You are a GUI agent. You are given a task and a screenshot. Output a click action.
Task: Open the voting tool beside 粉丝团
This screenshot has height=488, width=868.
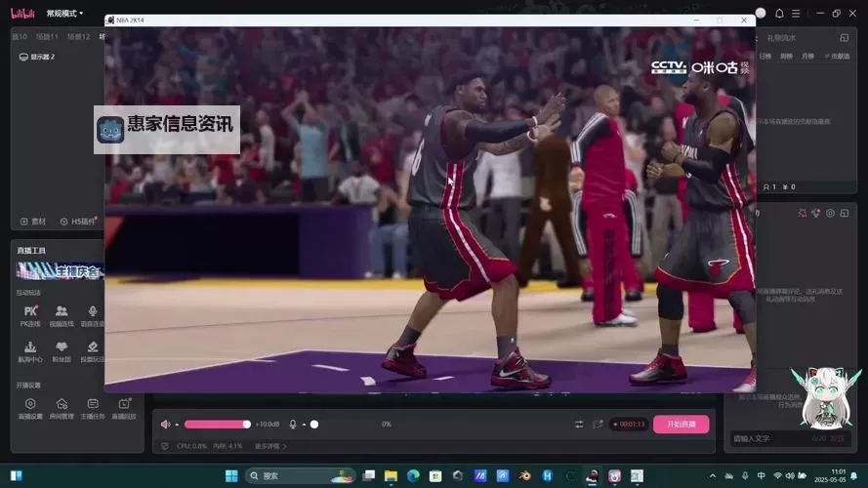pos(93,350)
